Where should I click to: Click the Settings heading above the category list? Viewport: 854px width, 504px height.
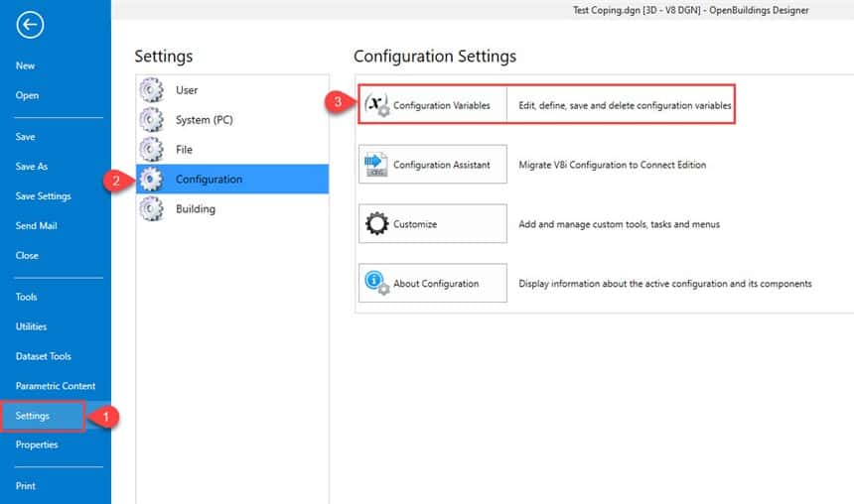164,57
